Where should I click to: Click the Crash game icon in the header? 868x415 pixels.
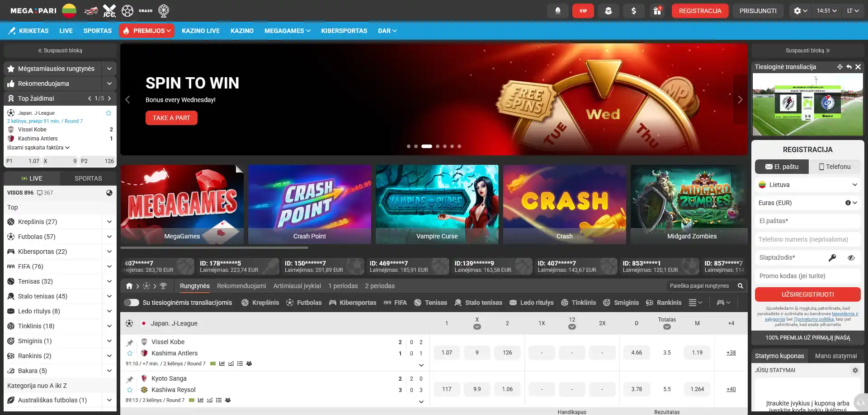tap(146, 11)
